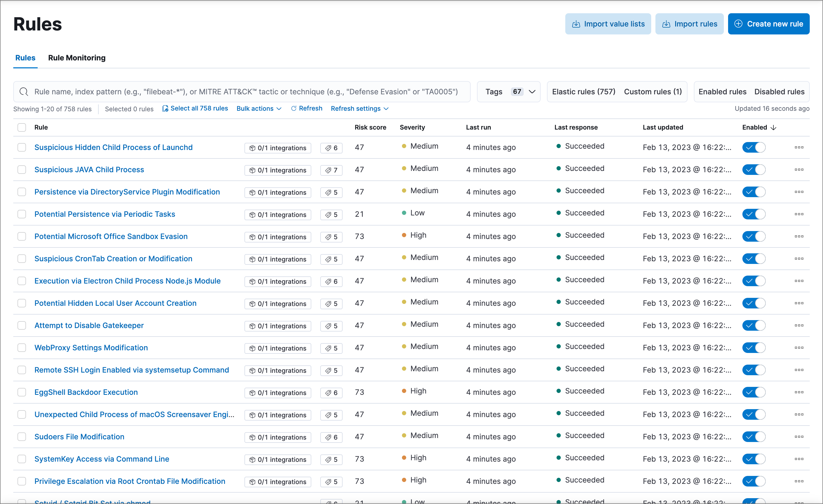823x504 pixels.
Task: Click tags badge for EggShell Backdoor Execution
Action: [x=331, y=393]
